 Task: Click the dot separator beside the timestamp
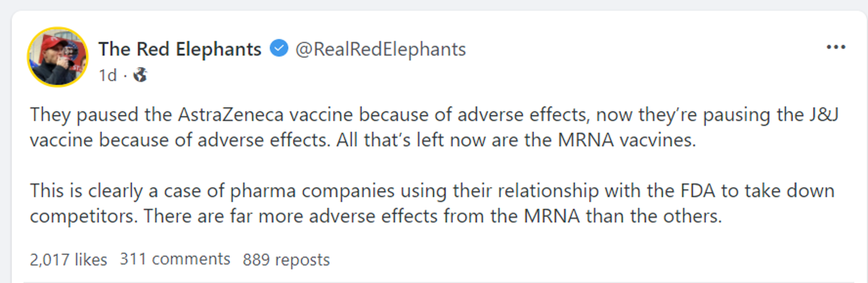tap(125, 76)
